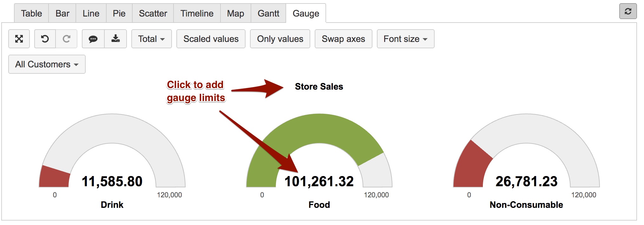Select the Gantt chart tab

(x=268, y=13)
